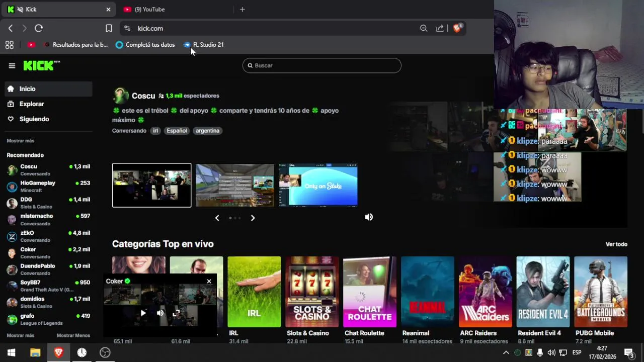644x362 pixels.
Task: Go to Inicio in sidebar
Action: coord(48,88)
